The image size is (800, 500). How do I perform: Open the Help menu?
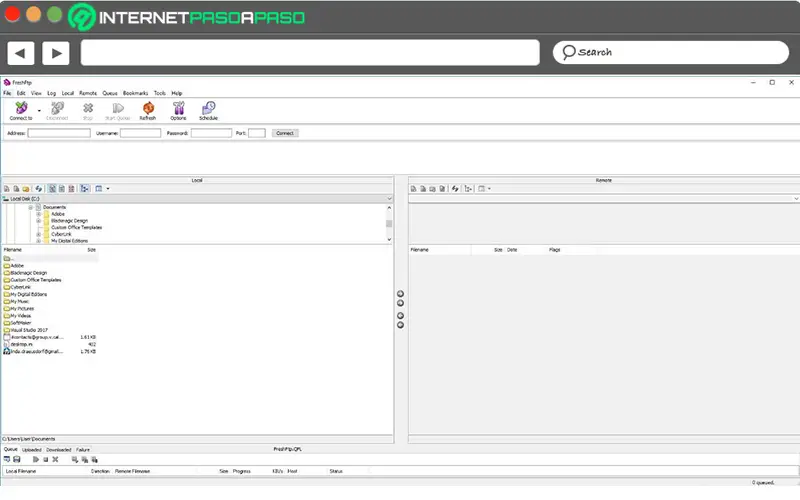(x=177, y=93)
